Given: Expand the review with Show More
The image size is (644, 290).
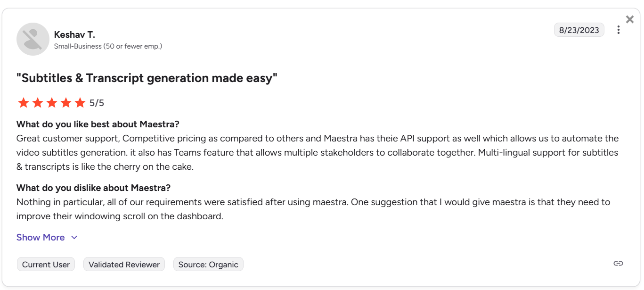Looking at the screenshot, I should point(41,237).
